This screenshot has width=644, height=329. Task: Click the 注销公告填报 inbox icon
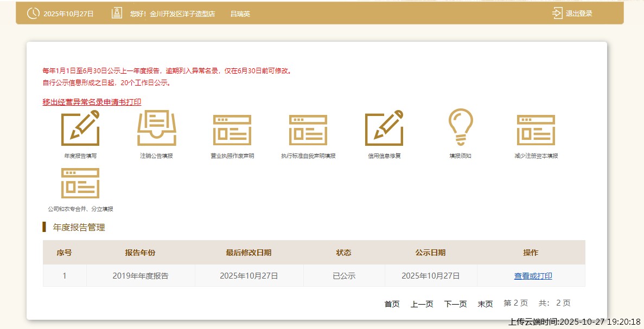point(156,128)
